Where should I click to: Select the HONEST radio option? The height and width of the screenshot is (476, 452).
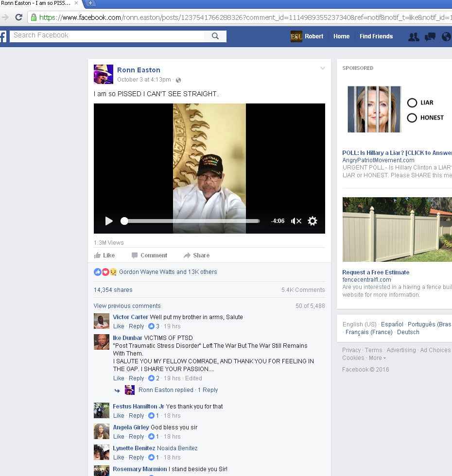[412, 118]
